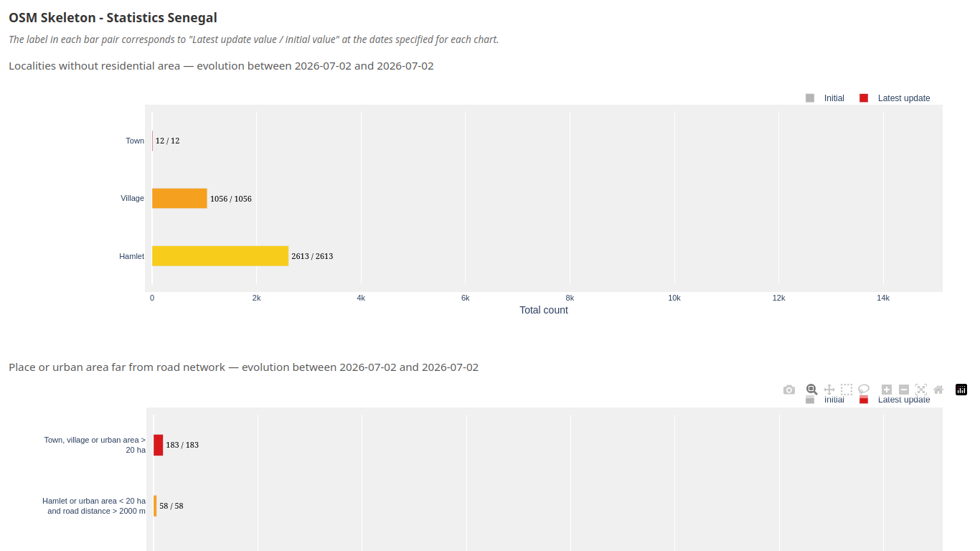The width and height of the screenshot is (980, 551).
Task: Reset axes with the home icon
Action: pos(938,390)
